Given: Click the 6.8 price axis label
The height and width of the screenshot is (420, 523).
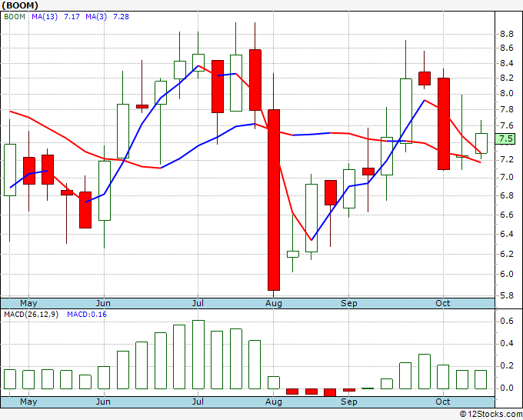Looking at the screenshot, I should tap(506, 195).
